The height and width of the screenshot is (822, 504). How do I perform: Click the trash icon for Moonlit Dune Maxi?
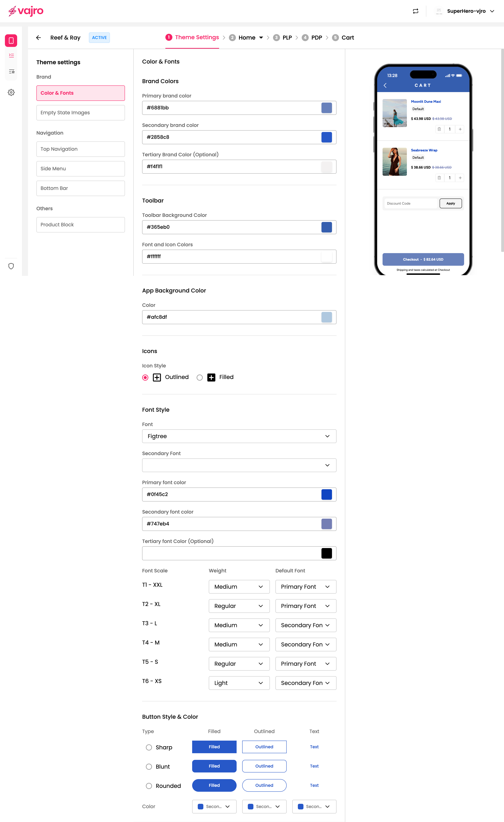tap(439, 129)
